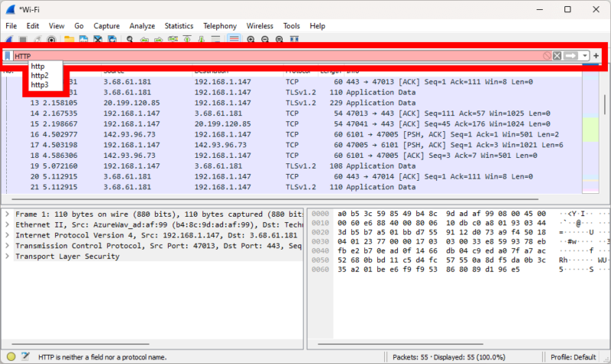Open the Go menu
This screenshot has width=611, height=364.
[x=79, y=26]
